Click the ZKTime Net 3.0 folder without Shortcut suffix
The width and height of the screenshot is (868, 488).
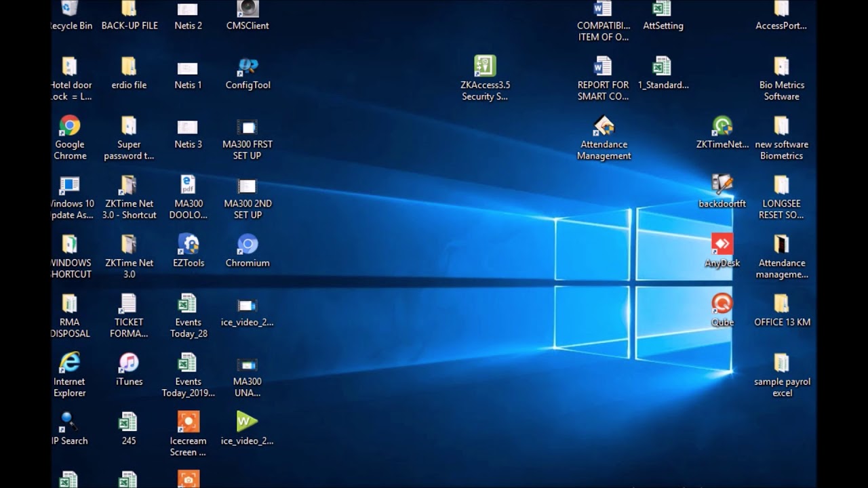coord(129,256)
